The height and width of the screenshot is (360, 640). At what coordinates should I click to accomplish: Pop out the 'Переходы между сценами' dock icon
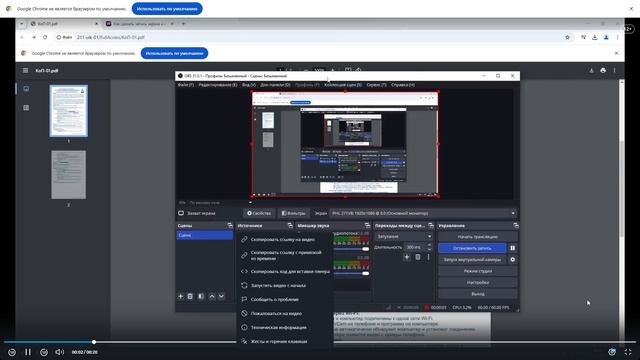coord(431,225)
